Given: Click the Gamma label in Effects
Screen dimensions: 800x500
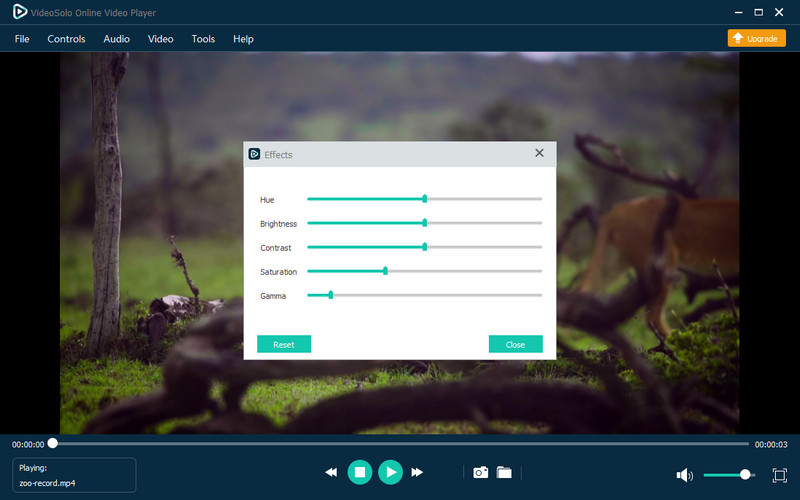Looking at the screenshot, I should pyautogui.click(x=273, y=296).
